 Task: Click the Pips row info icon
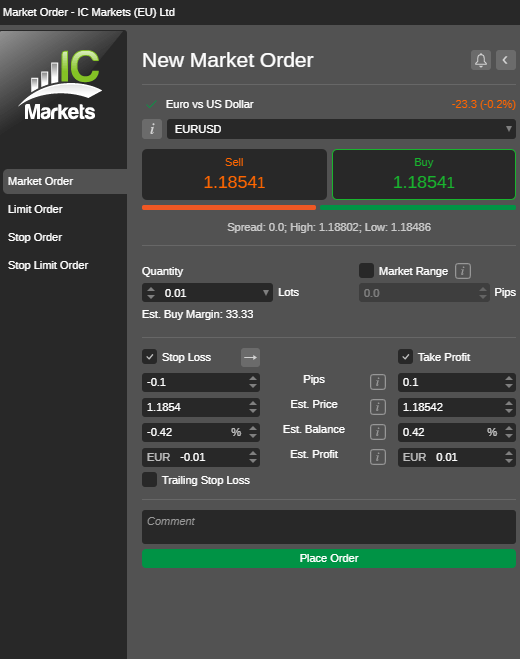(377, 382)
